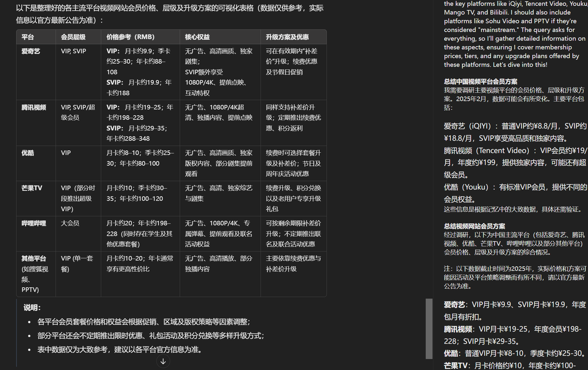The height and width of the screenshot is (370, 588).
Task: Click the chat panel vertical scrollbar thumb
Action: pos(429,329)
